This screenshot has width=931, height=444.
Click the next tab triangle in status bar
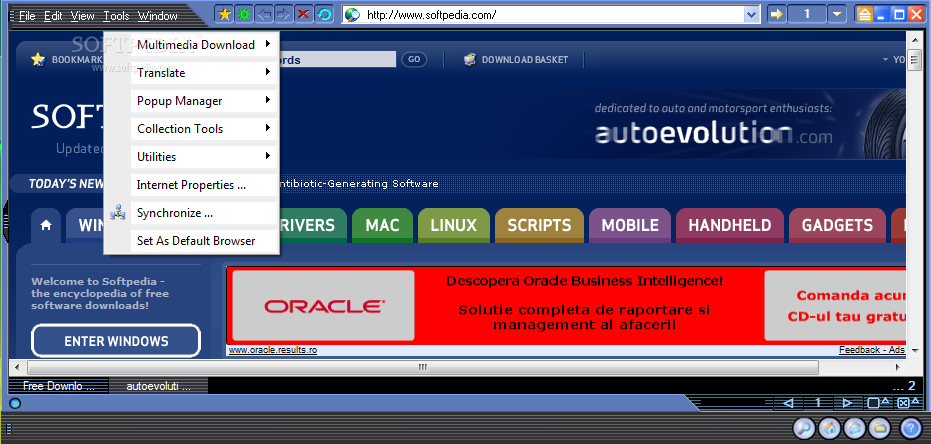(846, 403)
